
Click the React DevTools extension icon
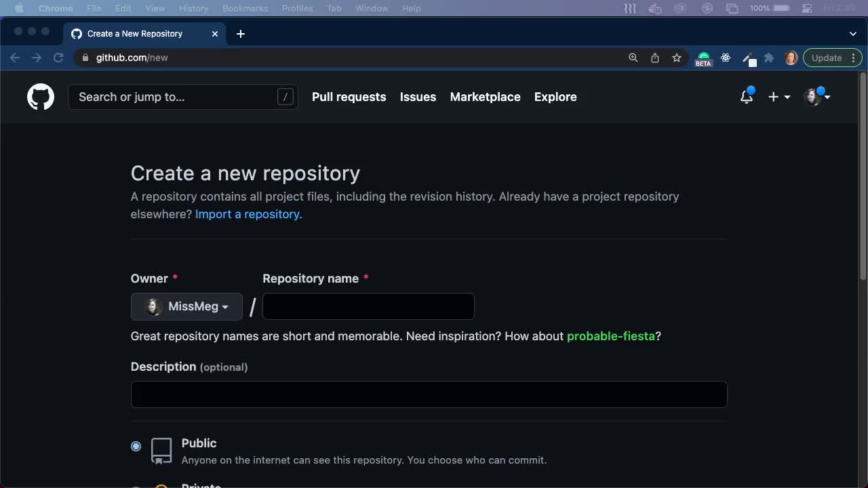726,58
